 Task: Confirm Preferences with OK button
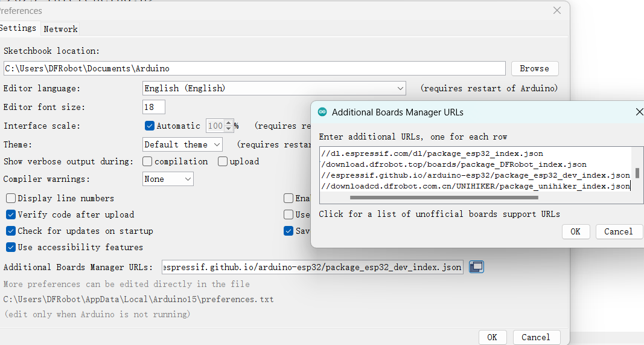pyautogui.click(x=492, y=337)
